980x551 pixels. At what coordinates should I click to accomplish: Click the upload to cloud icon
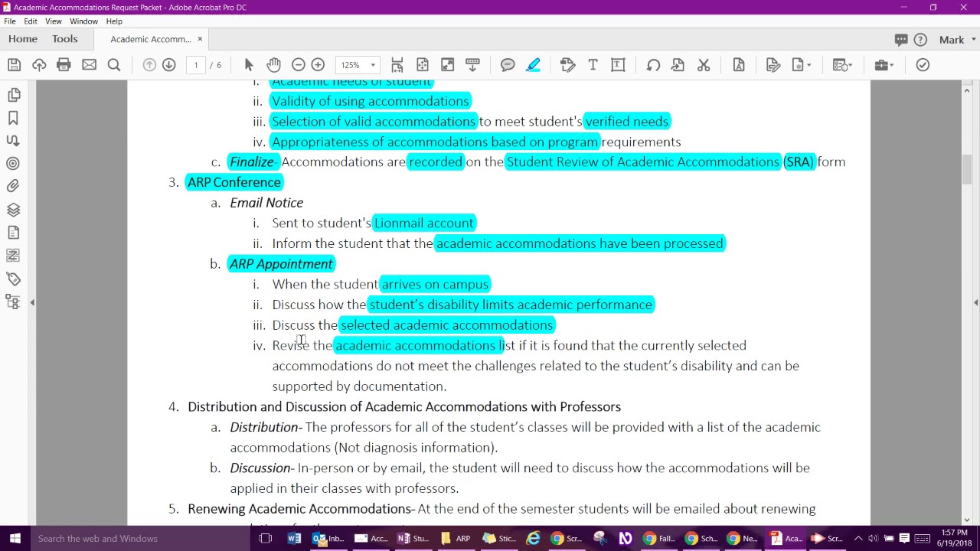[x=39, y=65]
